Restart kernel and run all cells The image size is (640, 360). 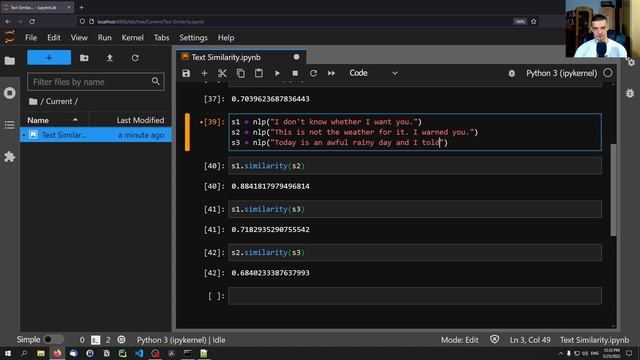point(331,73)
